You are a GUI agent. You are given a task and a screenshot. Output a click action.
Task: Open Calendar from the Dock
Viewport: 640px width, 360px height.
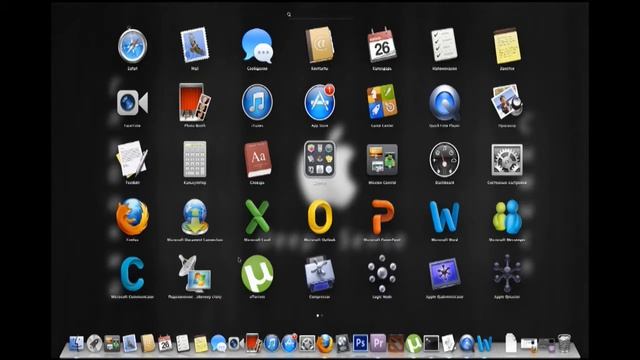(x=165, y=343)
